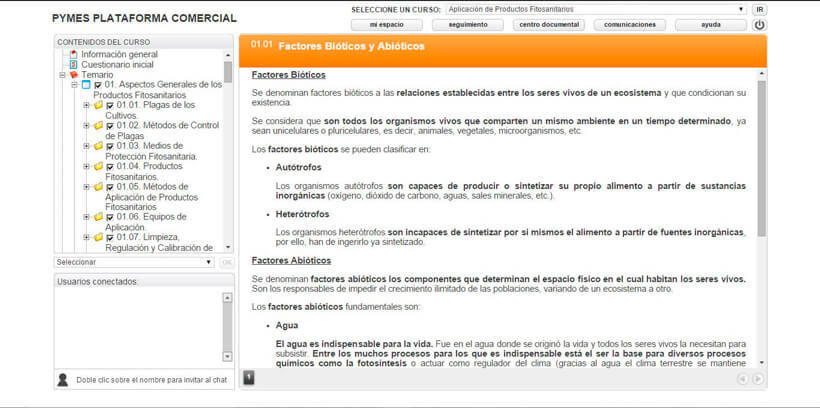This screenshot has width=820, height=408.
Task: Click folder icon for 01.05. Métodos de Aplicación
Action: [x=98, y=187]
